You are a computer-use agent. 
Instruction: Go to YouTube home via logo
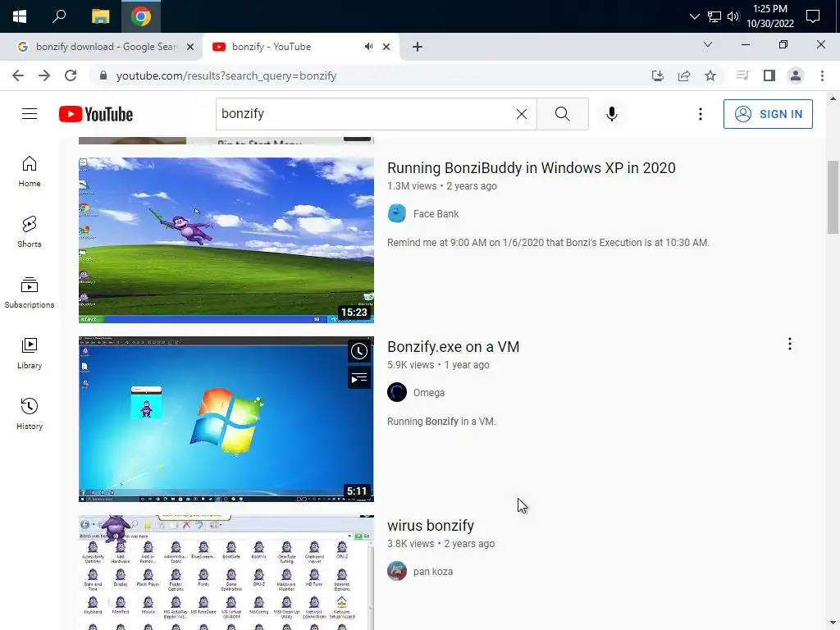click(96, 114)
